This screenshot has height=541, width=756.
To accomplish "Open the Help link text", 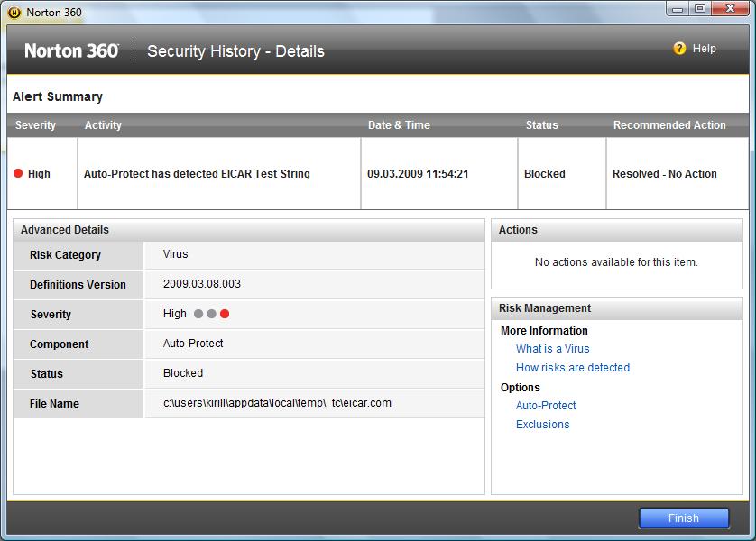I will pos(705,49).
